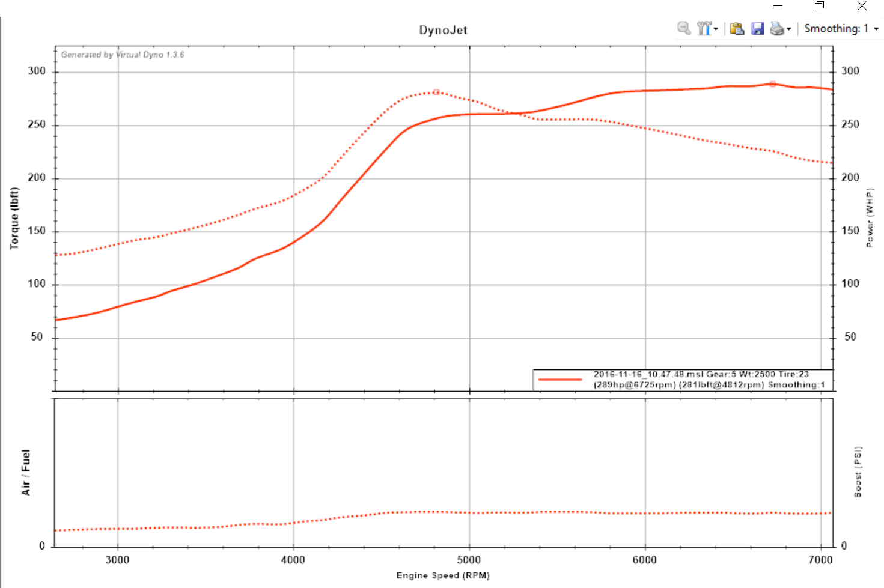Open the Smoothing: 1 dropdown

[842, 28]
